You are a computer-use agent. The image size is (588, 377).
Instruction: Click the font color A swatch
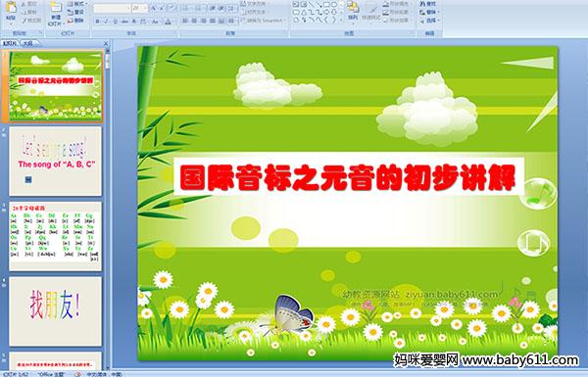point(168,22)
